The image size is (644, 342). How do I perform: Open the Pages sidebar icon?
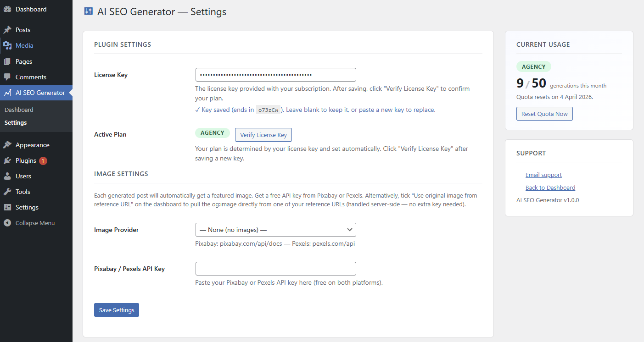coord(10,61)
